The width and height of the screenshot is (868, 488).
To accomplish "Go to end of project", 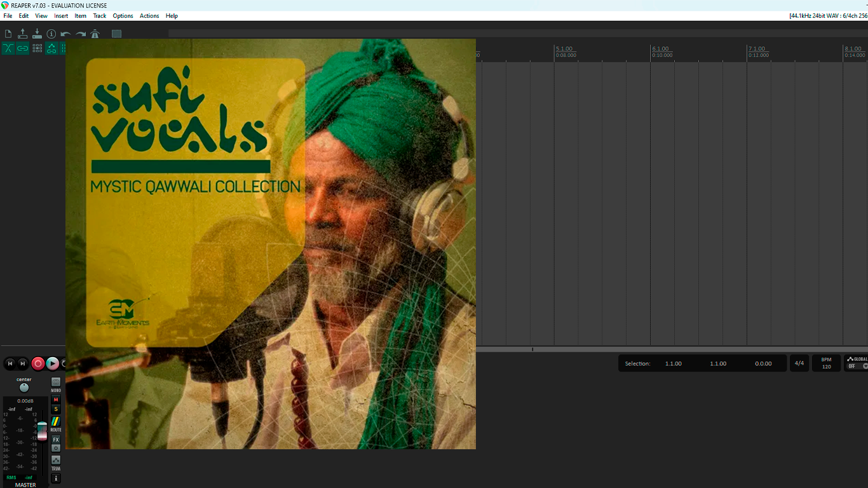I will click(x=23, y=363).
